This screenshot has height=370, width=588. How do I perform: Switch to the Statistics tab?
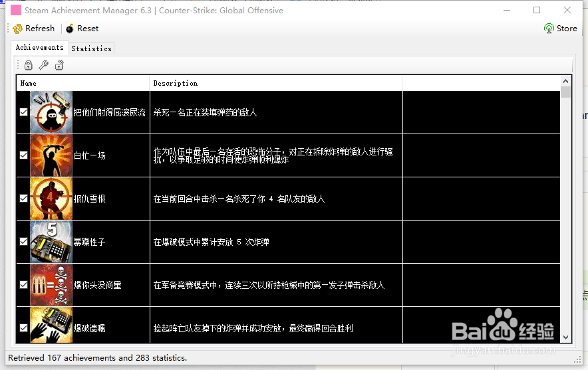pos(92,48)
